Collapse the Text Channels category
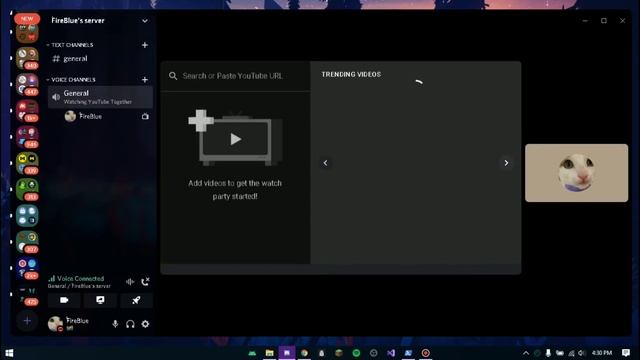Screen dimensions: 640x360 70,45
